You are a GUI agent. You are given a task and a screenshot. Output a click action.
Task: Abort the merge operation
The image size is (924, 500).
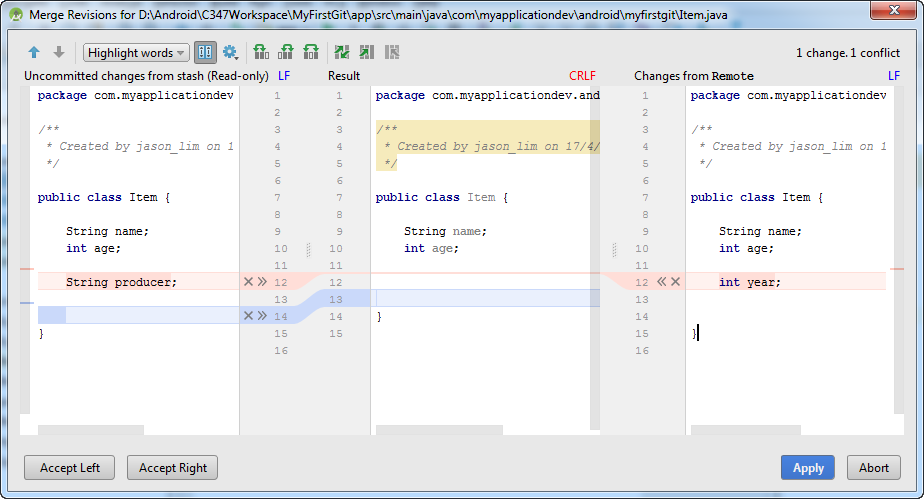click(x=873, y=467)
